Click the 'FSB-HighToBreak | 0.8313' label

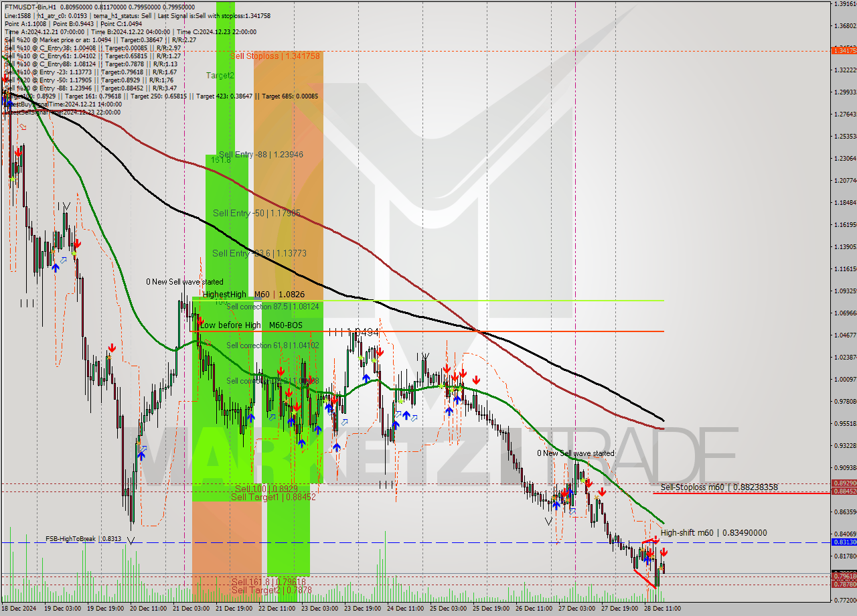tap(84, 538)
